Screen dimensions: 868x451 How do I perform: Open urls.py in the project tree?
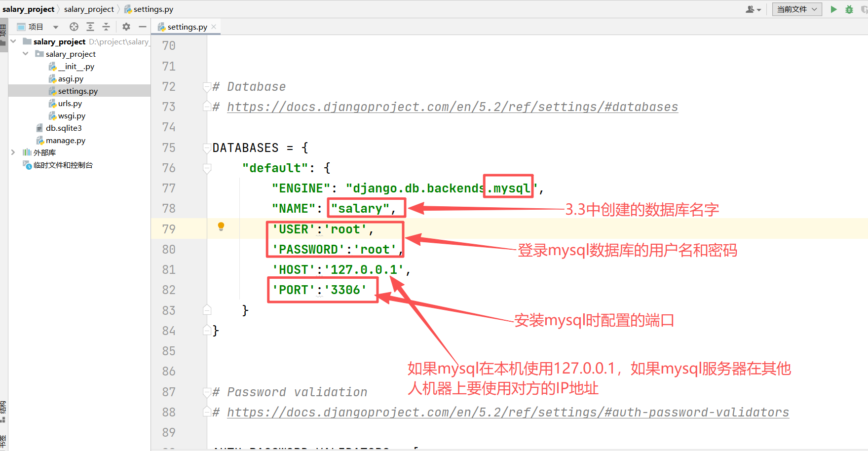(70, 103)
